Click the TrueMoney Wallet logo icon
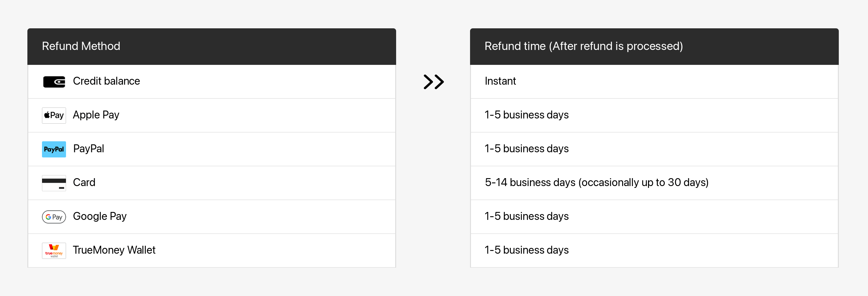Image resolution: width=868 pixels, height=296 pixels. (x=54, y=251)
